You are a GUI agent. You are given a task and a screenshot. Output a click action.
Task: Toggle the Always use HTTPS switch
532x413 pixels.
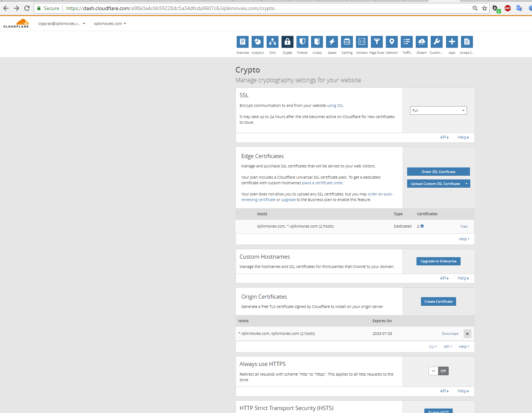pyautogui.click(x=439, y=371)
